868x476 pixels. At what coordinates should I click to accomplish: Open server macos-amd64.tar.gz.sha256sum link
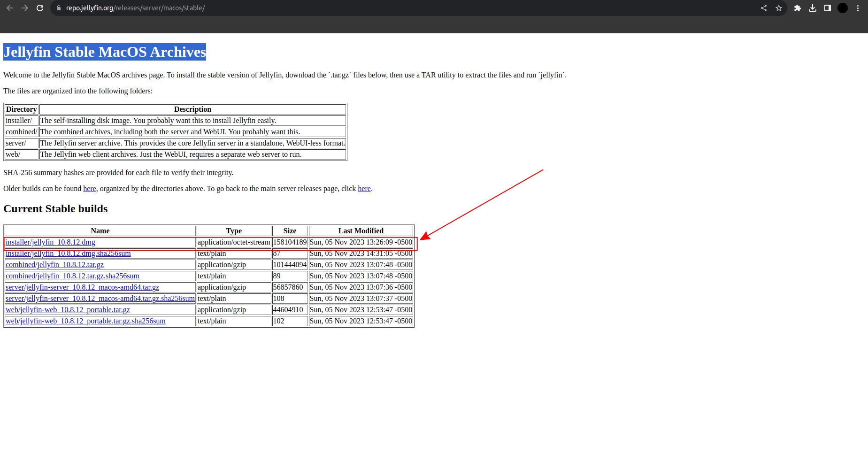point(100,299)
